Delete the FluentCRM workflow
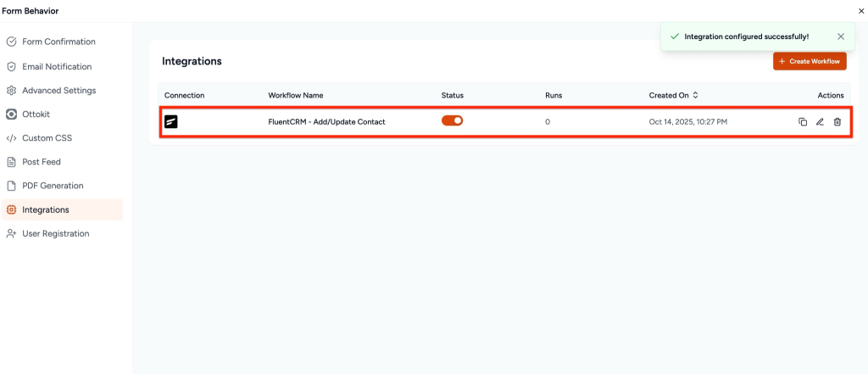The width and height of the screenshot is (868, 374). pyautogui.click(x=837, y=122)
